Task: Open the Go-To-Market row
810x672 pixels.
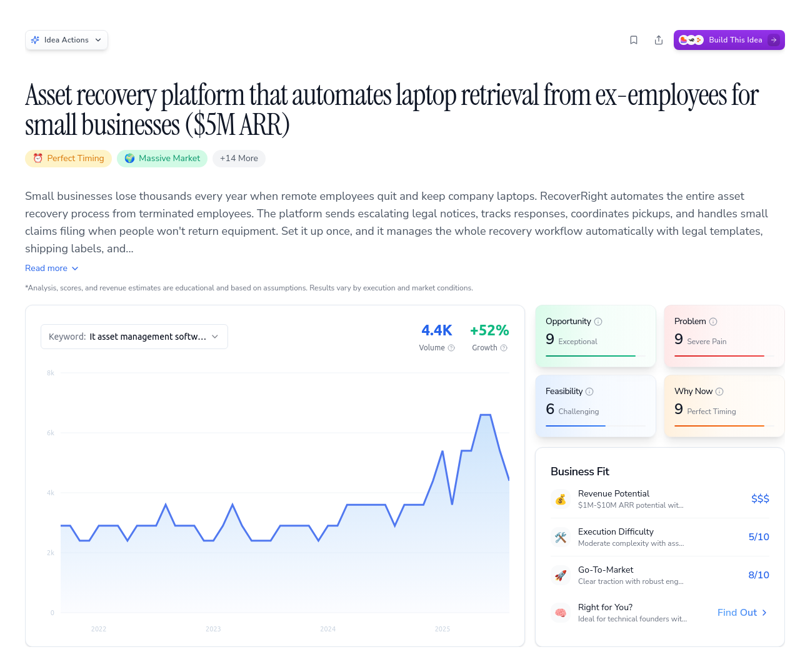Action: (659, 575)
